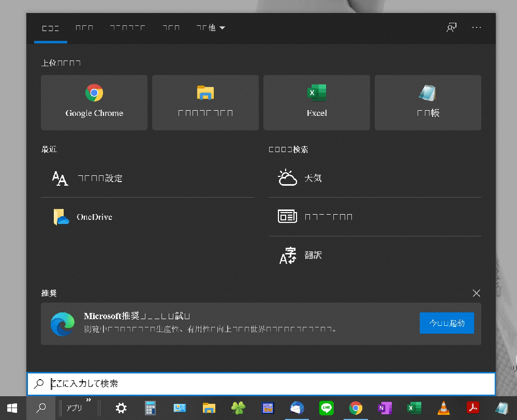Open VLC media player cone on taskbar
517x420 pixels.
click(444, 408)
